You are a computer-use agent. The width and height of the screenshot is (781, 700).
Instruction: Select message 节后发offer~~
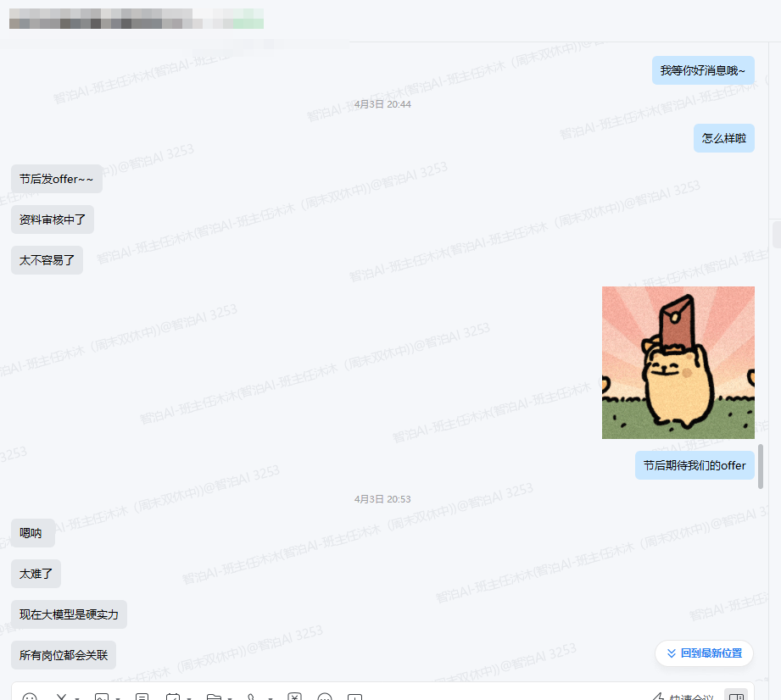pyautogui.click(x=57, y=179)
